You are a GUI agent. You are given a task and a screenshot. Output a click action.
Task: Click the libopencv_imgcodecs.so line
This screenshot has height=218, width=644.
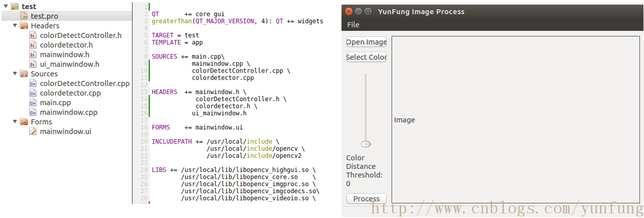click(250, 191)
